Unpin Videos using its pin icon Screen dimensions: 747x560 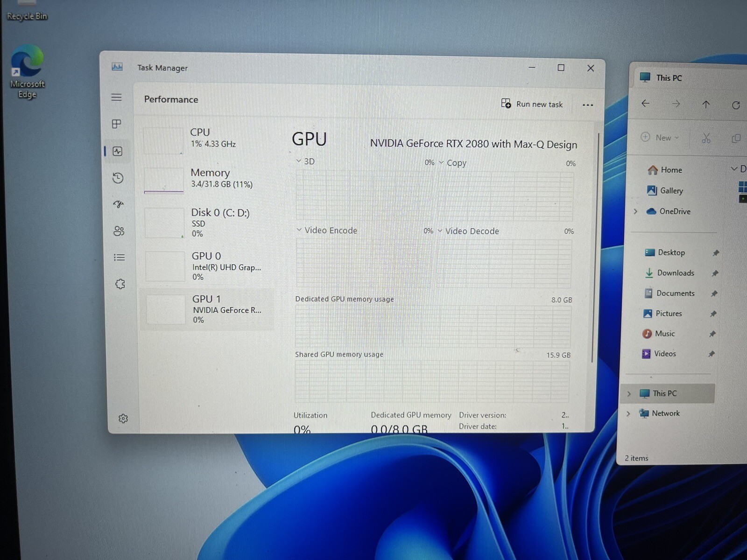(x=711, y=354)
